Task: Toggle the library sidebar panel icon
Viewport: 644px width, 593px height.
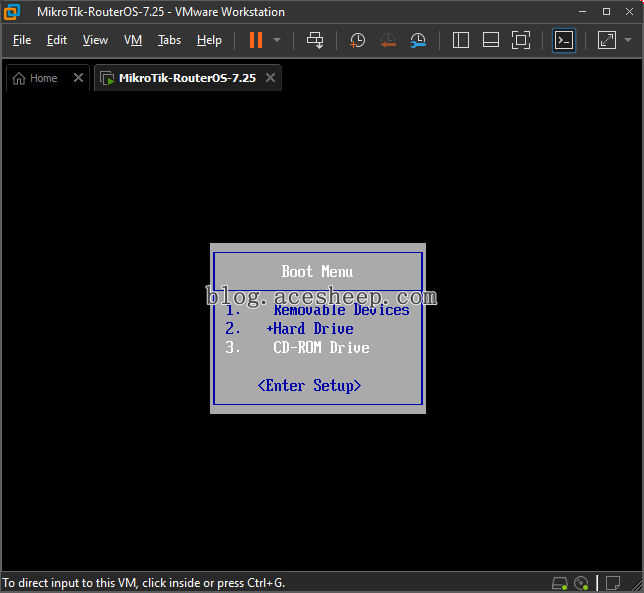Action: 461,40
